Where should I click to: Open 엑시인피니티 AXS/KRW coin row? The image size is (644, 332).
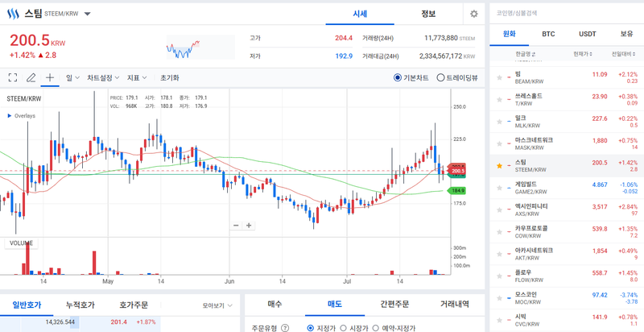point(567,210)
